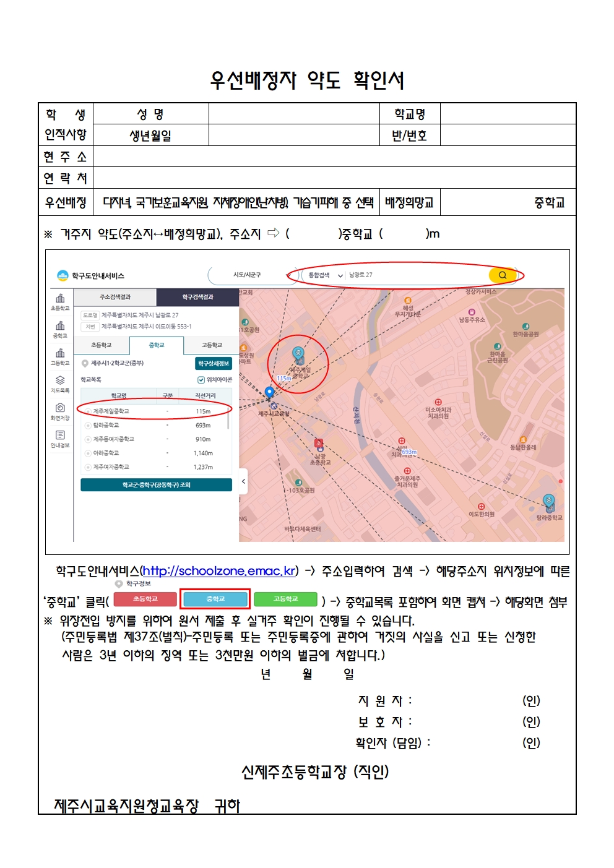Select the 초등학교 tab in results panel

click(102, 345)
